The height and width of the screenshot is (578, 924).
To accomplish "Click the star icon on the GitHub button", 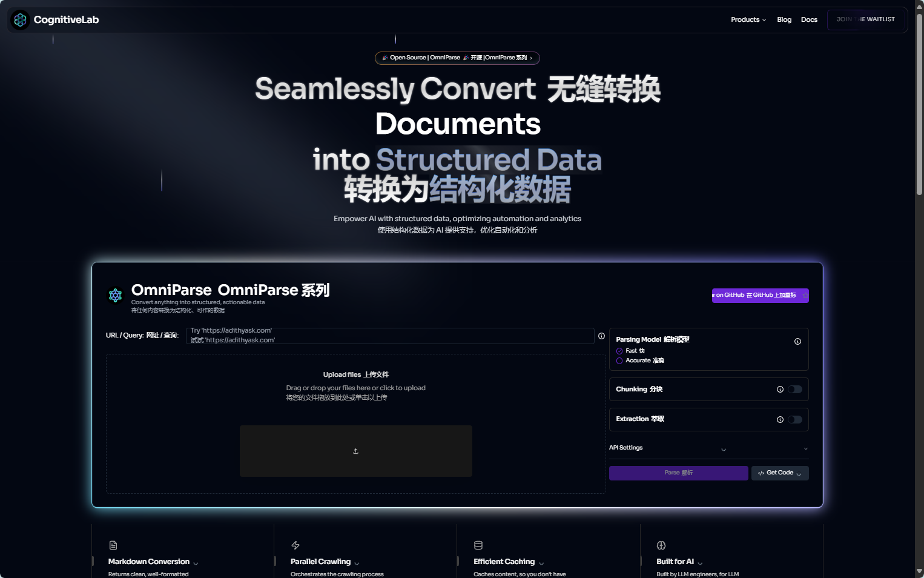I will (805, 295).
